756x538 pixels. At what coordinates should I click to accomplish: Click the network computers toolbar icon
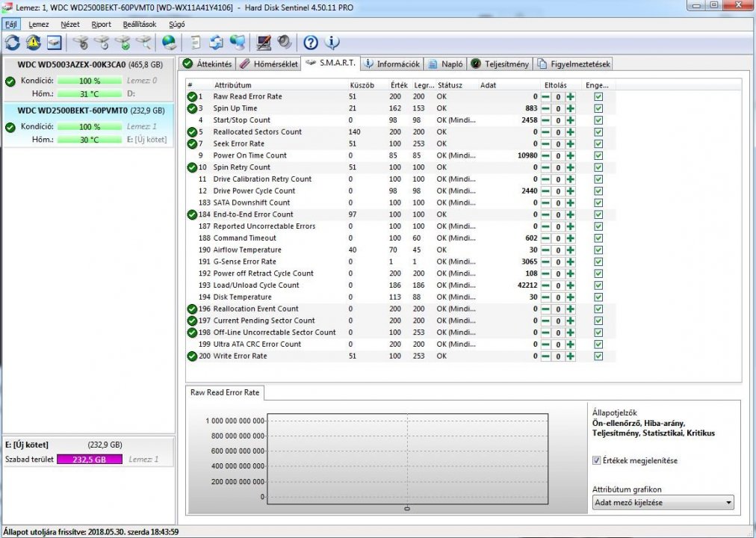point(238,43)
